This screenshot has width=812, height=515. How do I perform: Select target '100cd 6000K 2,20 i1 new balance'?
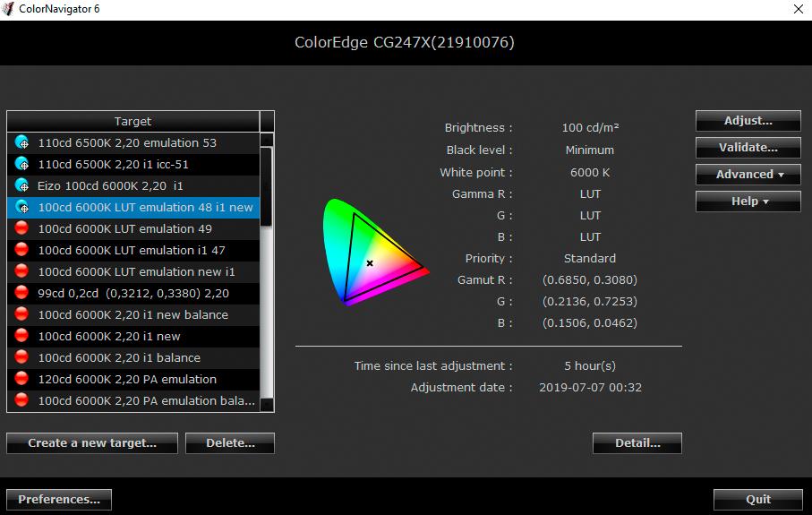click(133, 315)
